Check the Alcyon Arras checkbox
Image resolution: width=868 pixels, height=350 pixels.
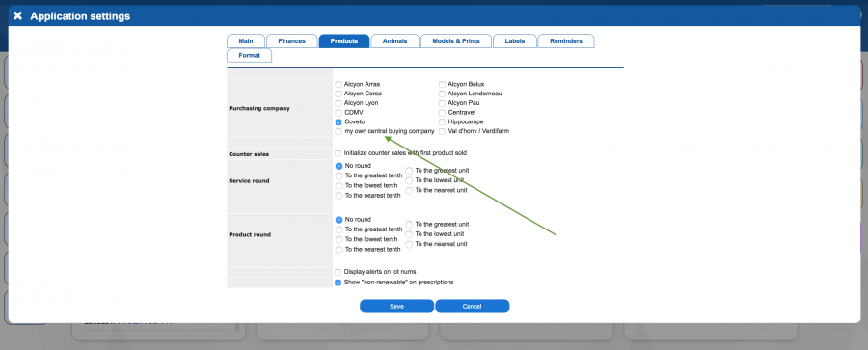click(x=339, y=84)
